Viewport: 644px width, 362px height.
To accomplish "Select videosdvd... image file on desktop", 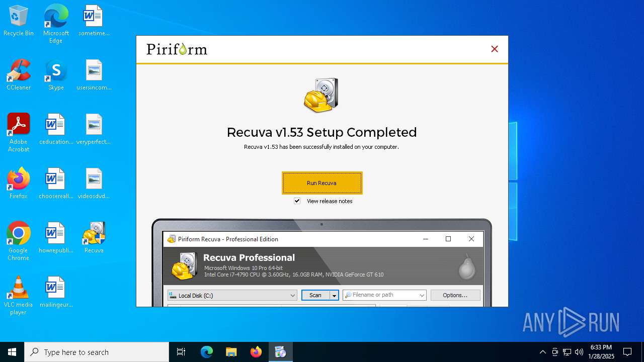I will pyautogui.click(x=94, y=184).
